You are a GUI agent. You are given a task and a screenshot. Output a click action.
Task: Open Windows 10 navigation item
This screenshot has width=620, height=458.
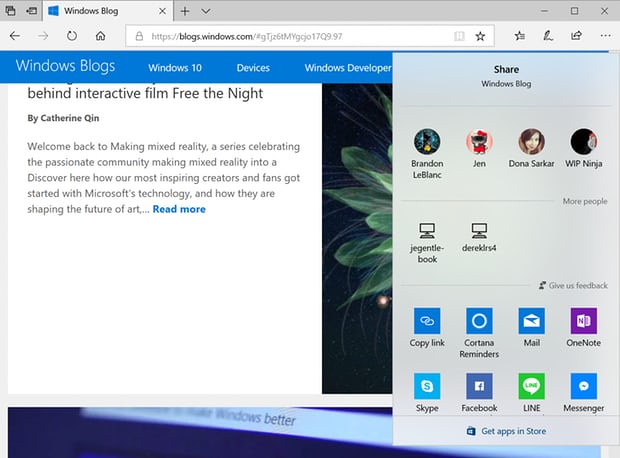tap(175, 68)
